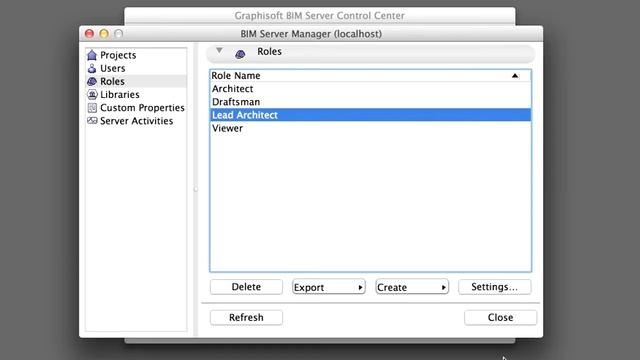Click the pane splitter handle
640x360 pixels.
[x=196, y=189]
